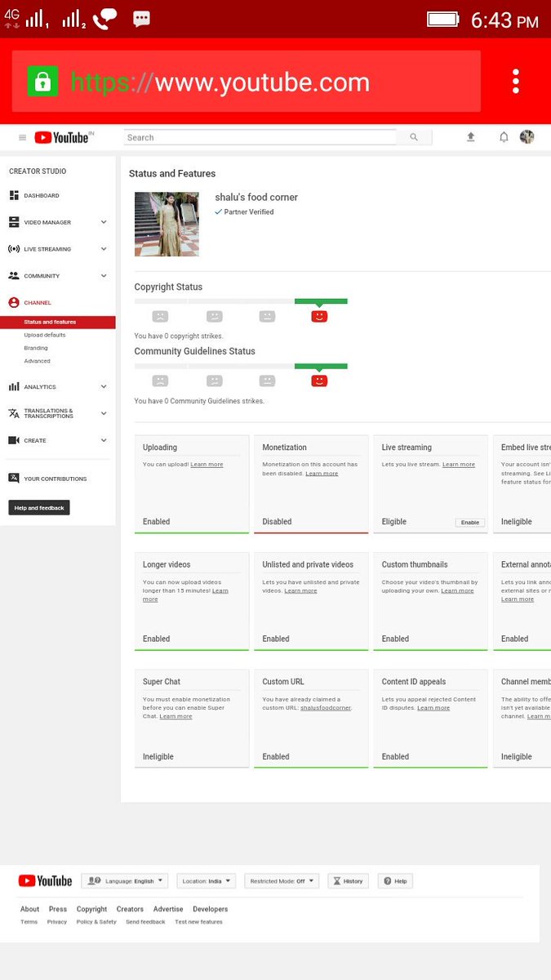The height and width of the screenshot is (980, 551).
Task: Tap the browser URL address bar
Action: 246,82
